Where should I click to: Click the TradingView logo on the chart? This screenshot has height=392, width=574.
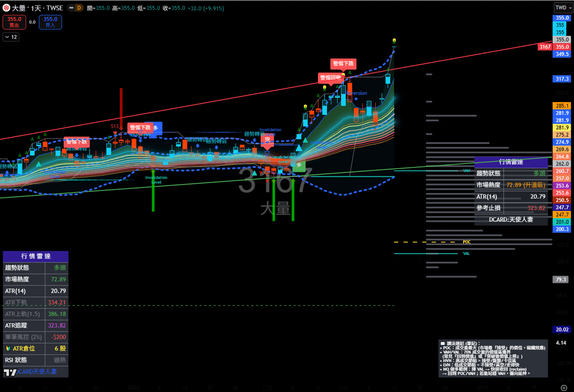coord(10,372)
